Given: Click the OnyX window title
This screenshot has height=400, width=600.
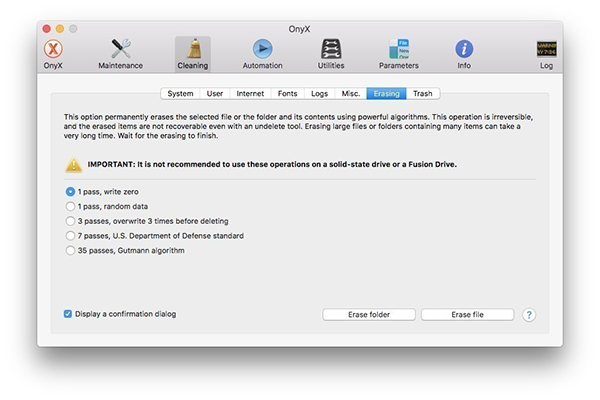Looking at the screenshot, I should tap(299, 29).
